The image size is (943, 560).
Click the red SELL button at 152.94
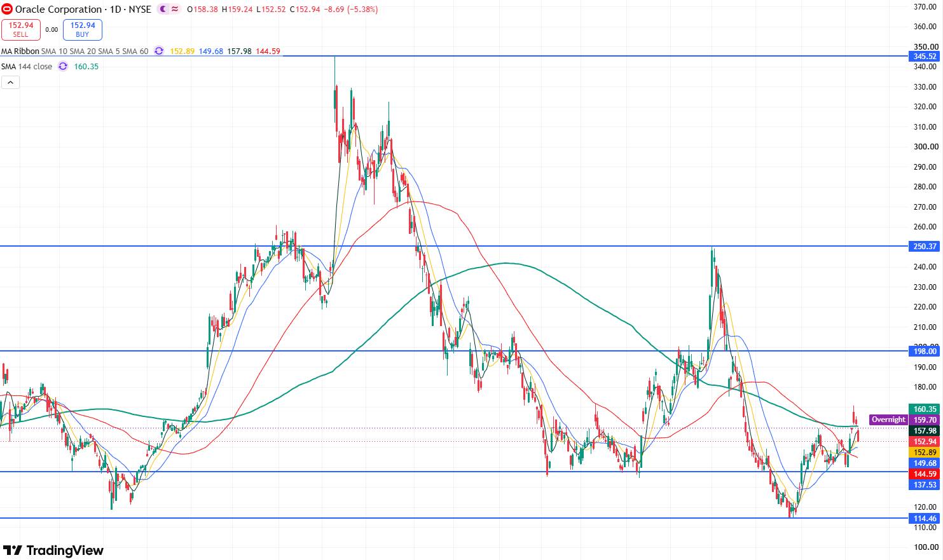coord(21,30)
